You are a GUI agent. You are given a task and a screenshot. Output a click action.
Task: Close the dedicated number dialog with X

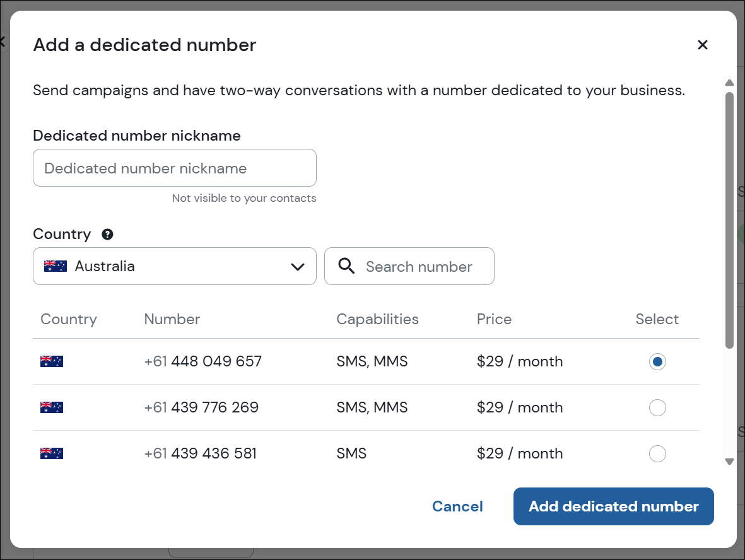pyautogui.click(x=703, y=45)
